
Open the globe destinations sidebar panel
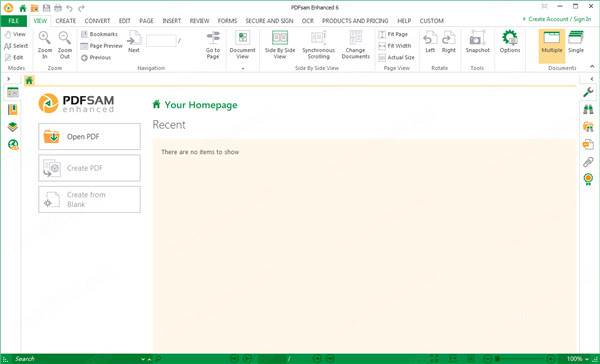click(x=13, y=145)
